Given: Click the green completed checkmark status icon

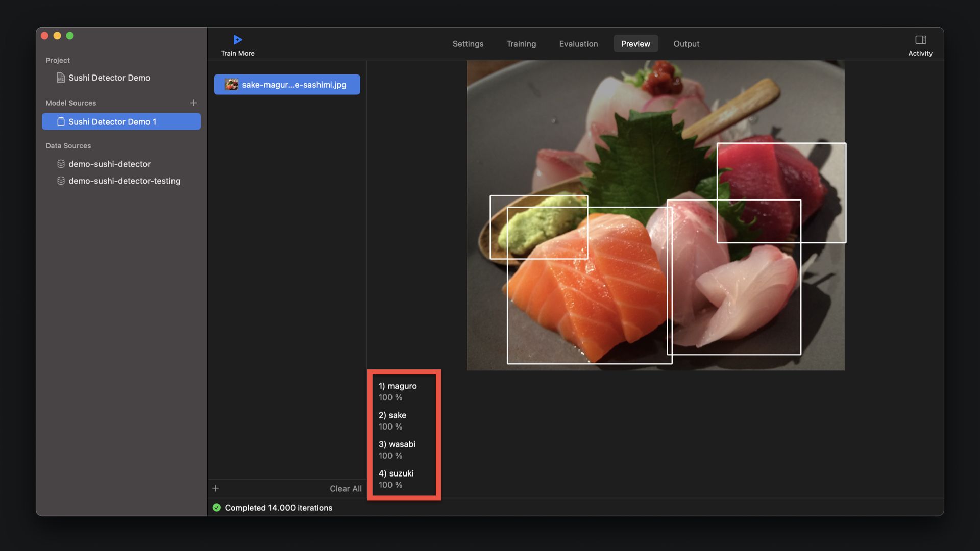Looking at the screenshot, I should [x=217, y=508].
